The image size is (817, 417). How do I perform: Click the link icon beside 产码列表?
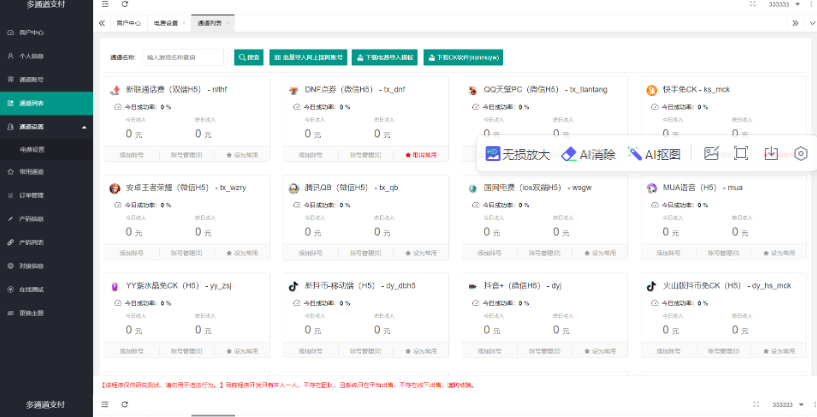[10, 242]
